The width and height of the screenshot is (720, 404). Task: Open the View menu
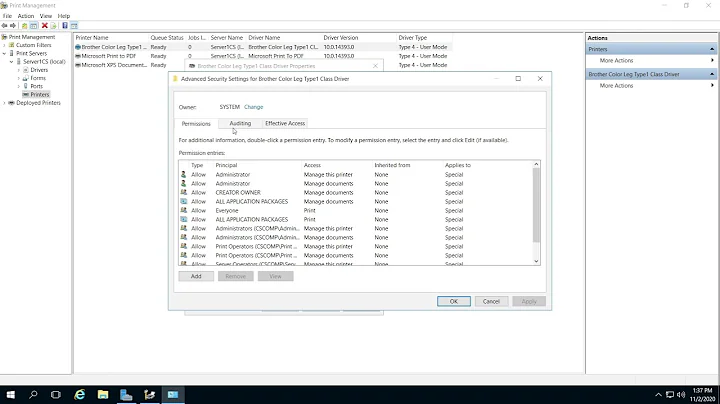tap(45, 16)
